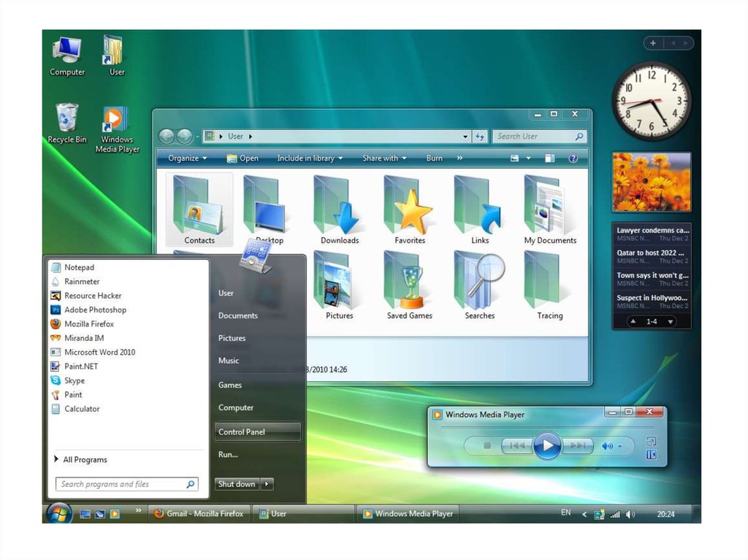
Task: Expand All Programs in the Start menu
Action: point(84,460)
